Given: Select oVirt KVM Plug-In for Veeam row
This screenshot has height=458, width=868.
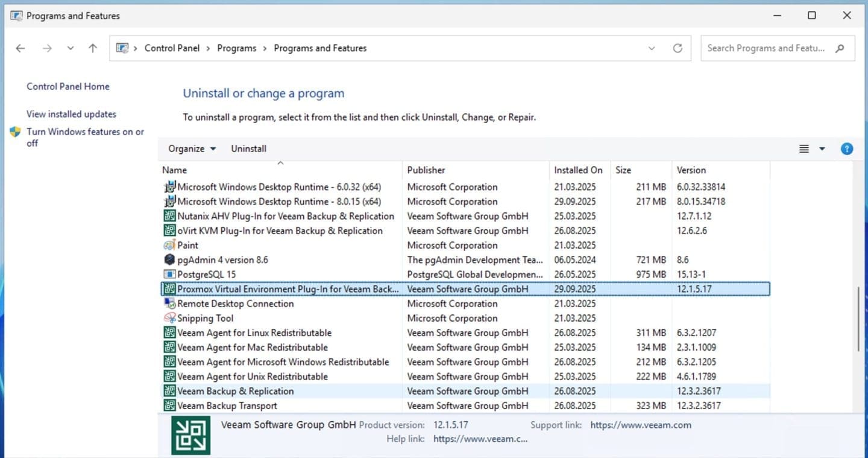Looking at the screenshot, I should [465, 231].
